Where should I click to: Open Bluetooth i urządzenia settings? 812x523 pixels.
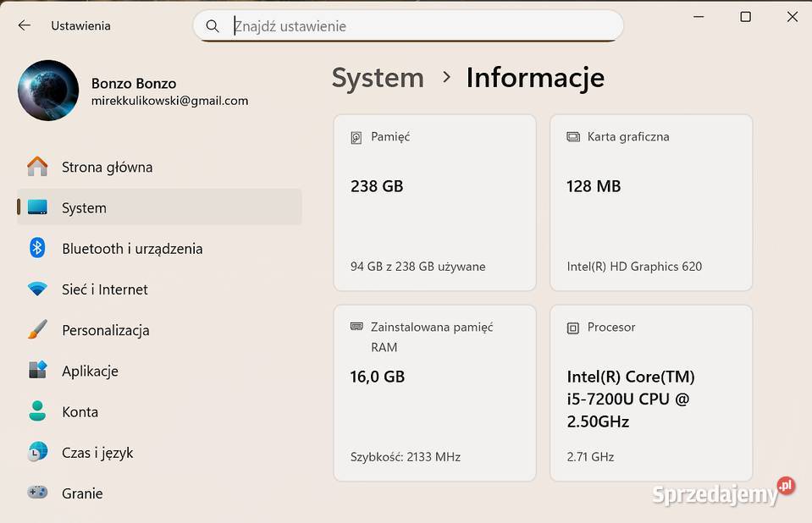click(132, 249)
